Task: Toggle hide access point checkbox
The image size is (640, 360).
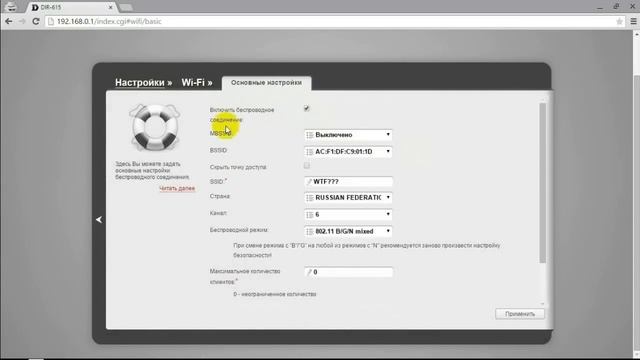Action: click(x=307, y=165)
